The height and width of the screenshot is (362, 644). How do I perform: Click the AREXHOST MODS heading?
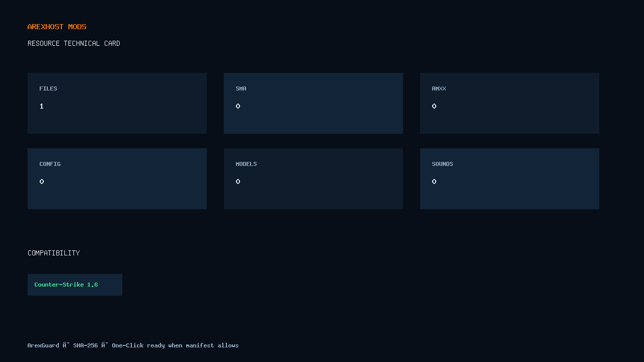[57, 27]
